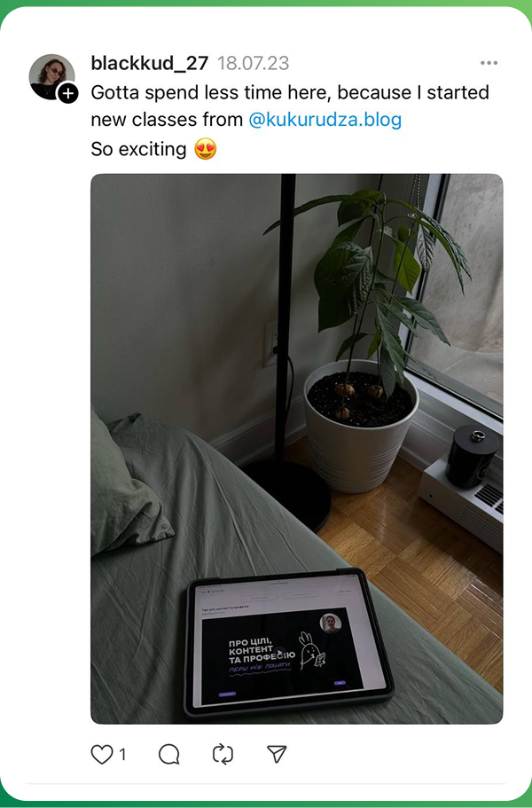Like the post with the heart icon
The width and height of the screenshot is (532, 808).
pyautogui.click(x=101, y=755)
